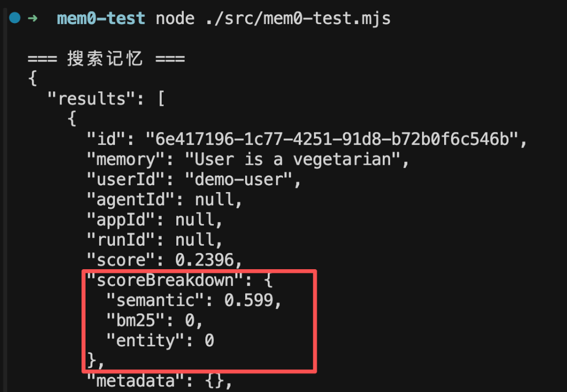
Task: Click the green prompt arrow
Action: point(33,18)
